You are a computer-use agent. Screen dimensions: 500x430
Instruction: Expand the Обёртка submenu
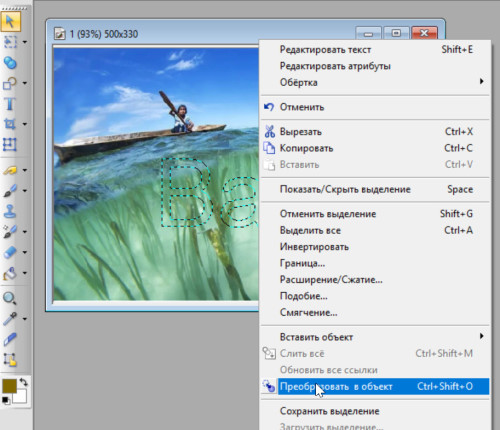pos(481,81)
